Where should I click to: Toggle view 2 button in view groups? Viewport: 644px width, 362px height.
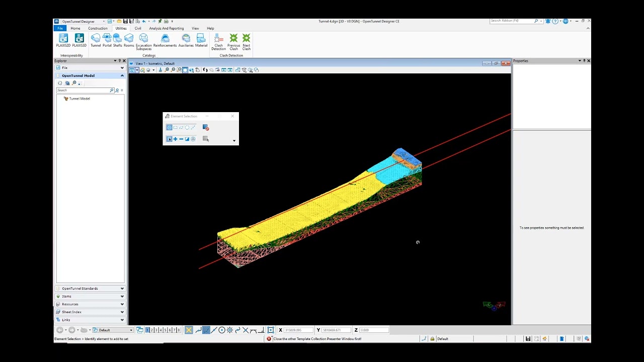click(x=152, y=330)
